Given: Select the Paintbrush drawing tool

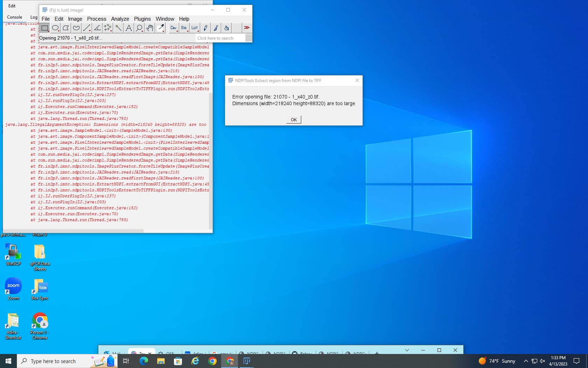Looking at the screenshot, I should coord(216,28).
